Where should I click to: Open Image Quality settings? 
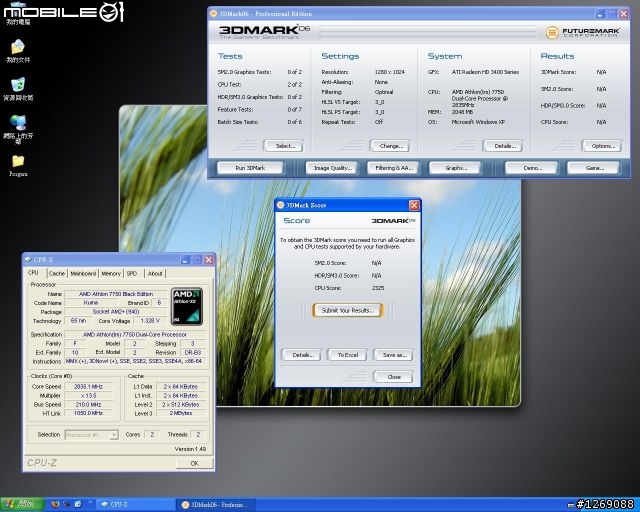pyautogui.click(x=332, y=168)
